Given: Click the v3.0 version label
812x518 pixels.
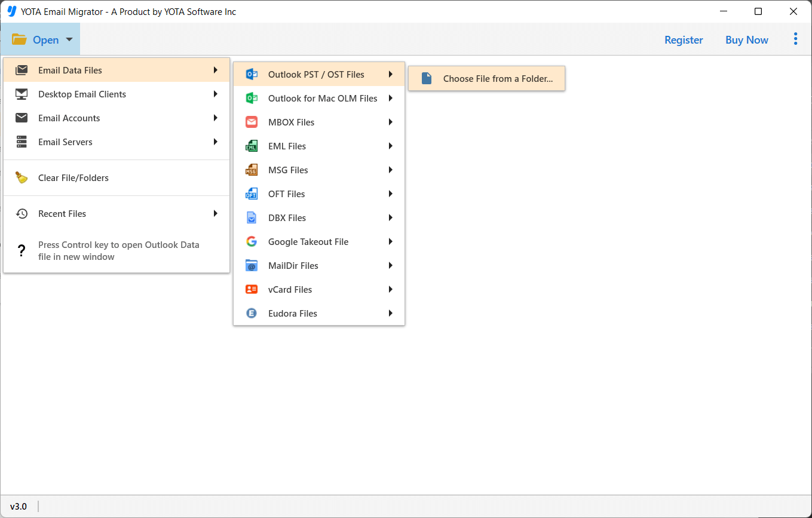Looking at the screenshot, I should click(19, 506).
